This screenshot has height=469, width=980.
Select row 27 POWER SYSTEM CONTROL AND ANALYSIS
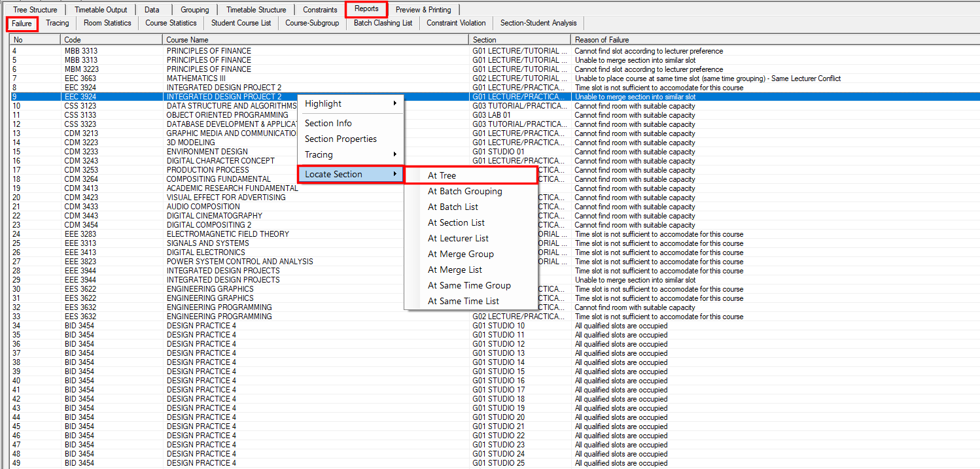coord(495,262)
